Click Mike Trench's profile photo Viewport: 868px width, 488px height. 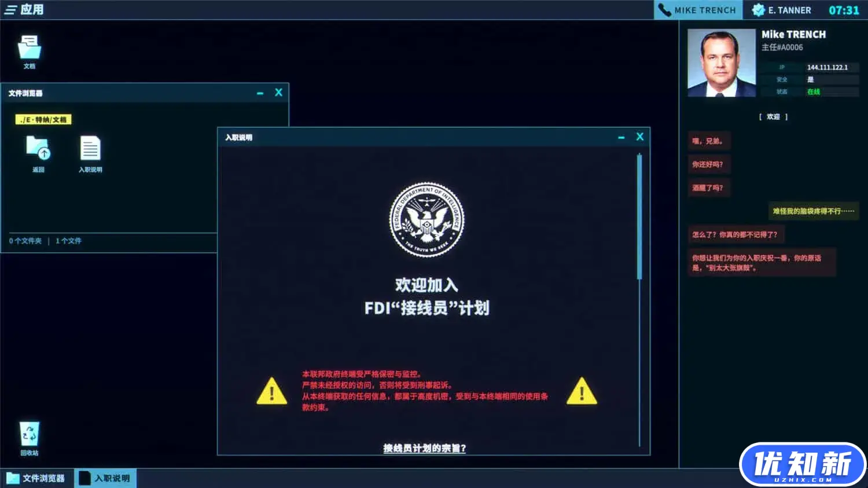point(722,63)
